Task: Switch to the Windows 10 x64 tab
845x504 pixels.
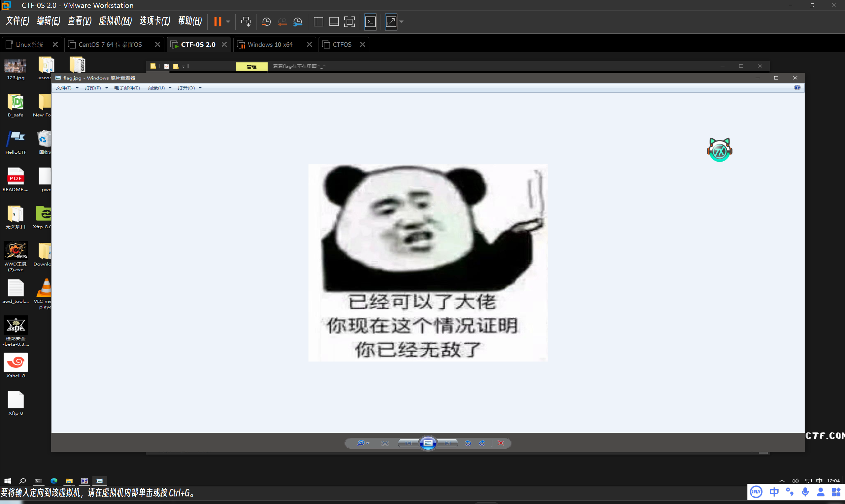Action: [270, 44]
